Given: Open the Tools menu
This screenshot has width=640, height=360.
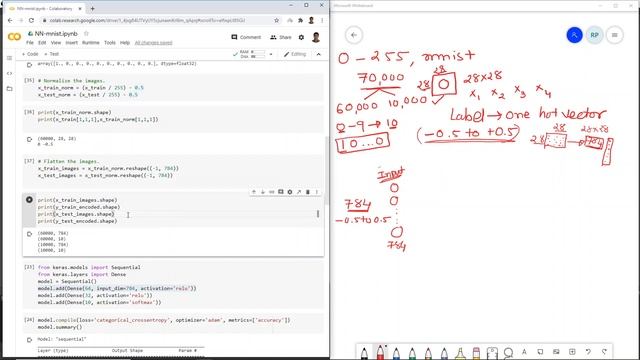Looking at the screenshot, I should 110,42.
